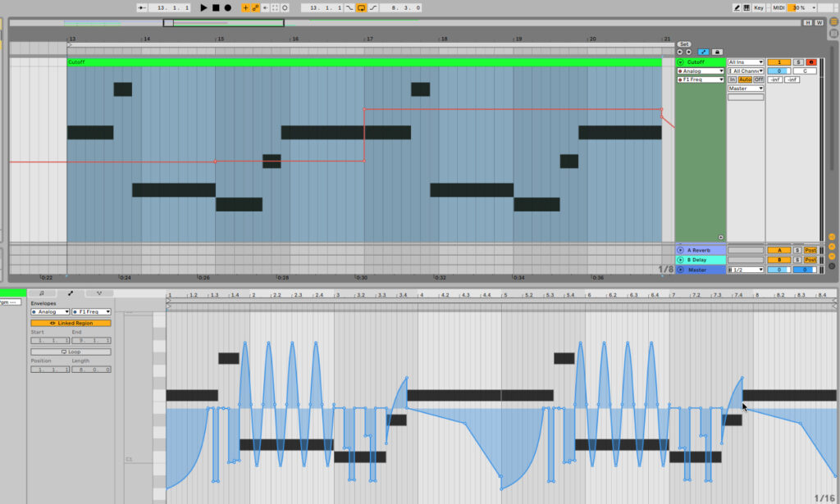Start playback with the Play button
Screen dimensions: 840x504
tap(203, 7)
